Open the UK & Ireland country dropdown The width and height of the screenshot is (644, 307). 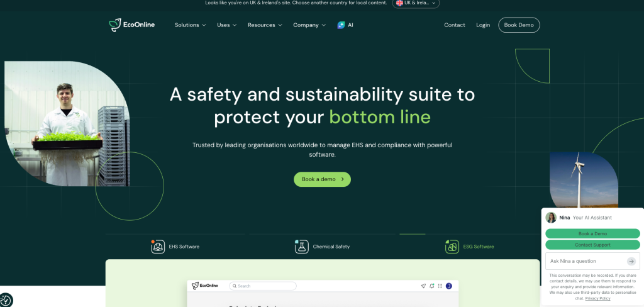[x=416, y=3]
